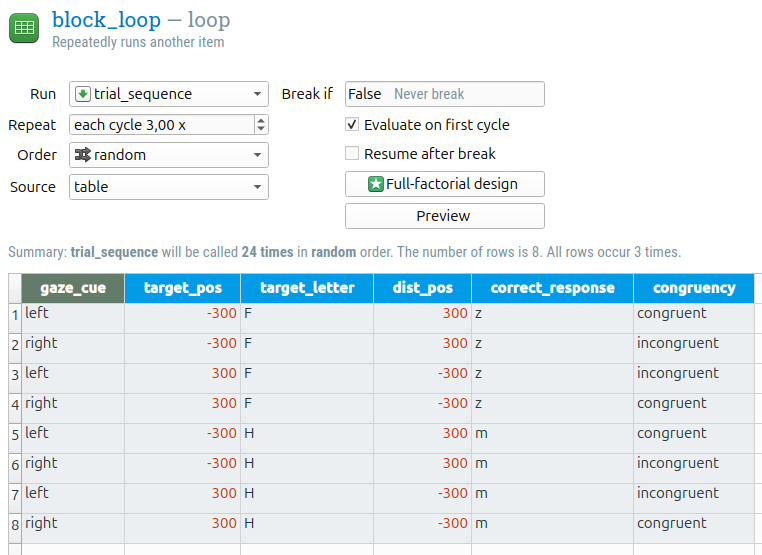This screenshot has width=762, height=555.
Task: Click target_letter cell in row 1
Action: 306,314
